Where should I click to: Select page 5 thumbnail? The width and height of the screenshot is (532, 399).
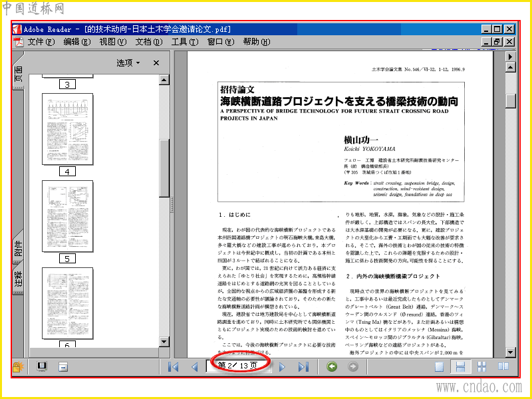click(67, 215)
